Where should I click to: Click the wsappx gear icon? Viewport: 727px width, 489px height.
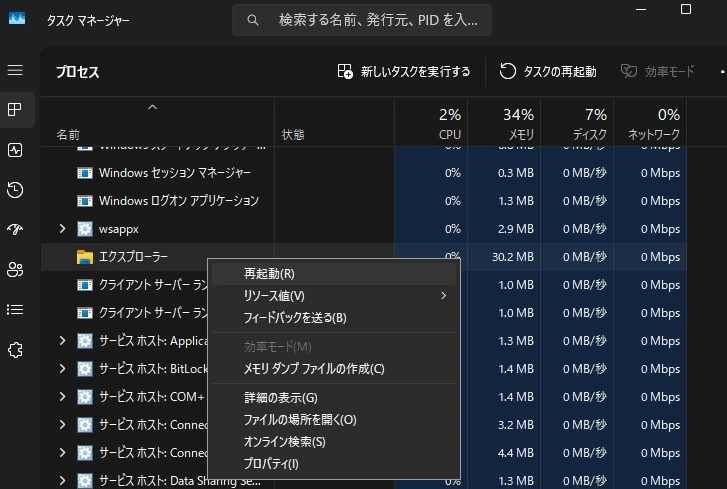pyautogui.click(x=85, y=229)
